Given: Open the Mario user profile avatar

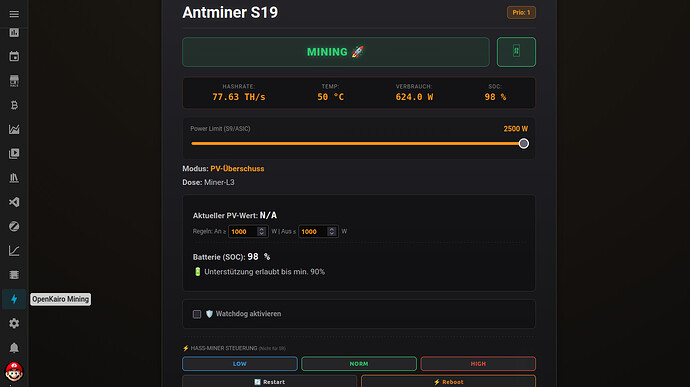Looking at the screenshot, I should (14, 372).
